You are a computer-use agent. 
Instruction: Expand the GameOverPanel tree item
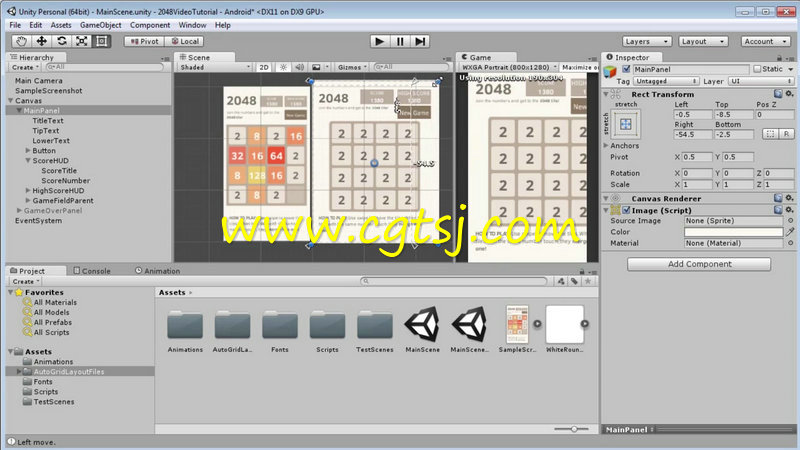click(x=19, y=210)
